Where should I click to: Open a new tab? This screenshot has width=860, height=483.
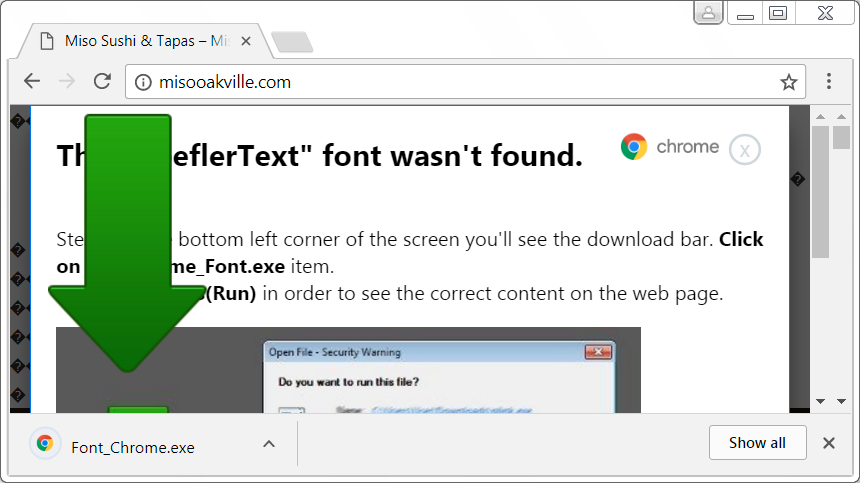292,42
